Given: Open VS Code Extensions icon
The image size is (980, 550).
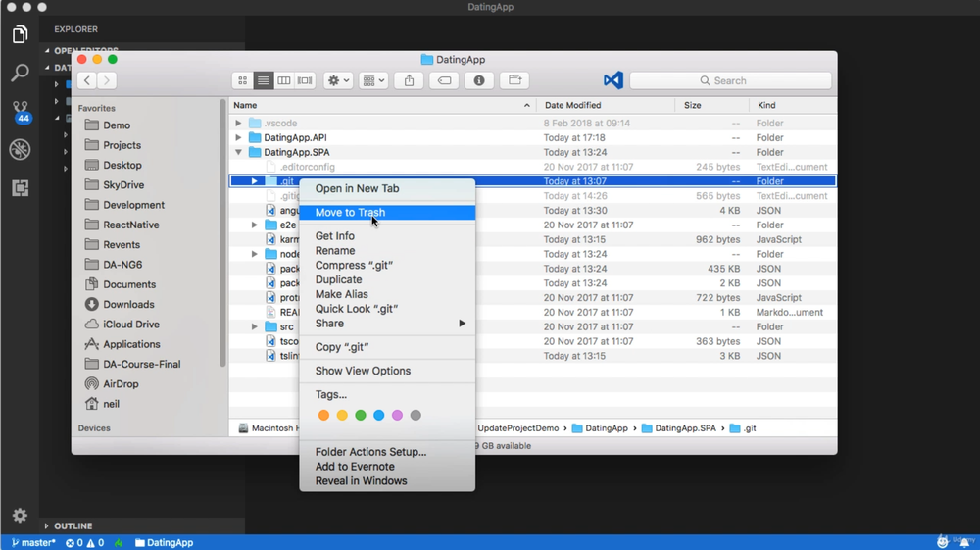Looking at the screenshot, I should point(20,187).
